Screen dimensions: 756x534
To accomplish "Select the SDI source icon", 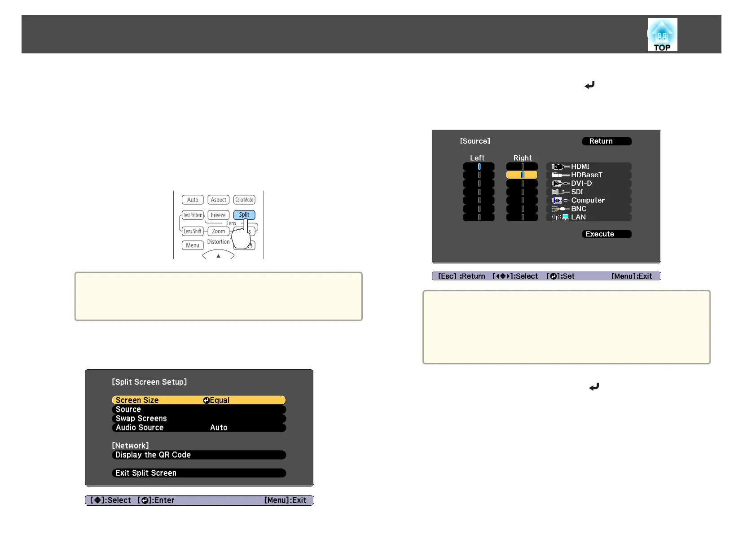I will coord(560,192).
